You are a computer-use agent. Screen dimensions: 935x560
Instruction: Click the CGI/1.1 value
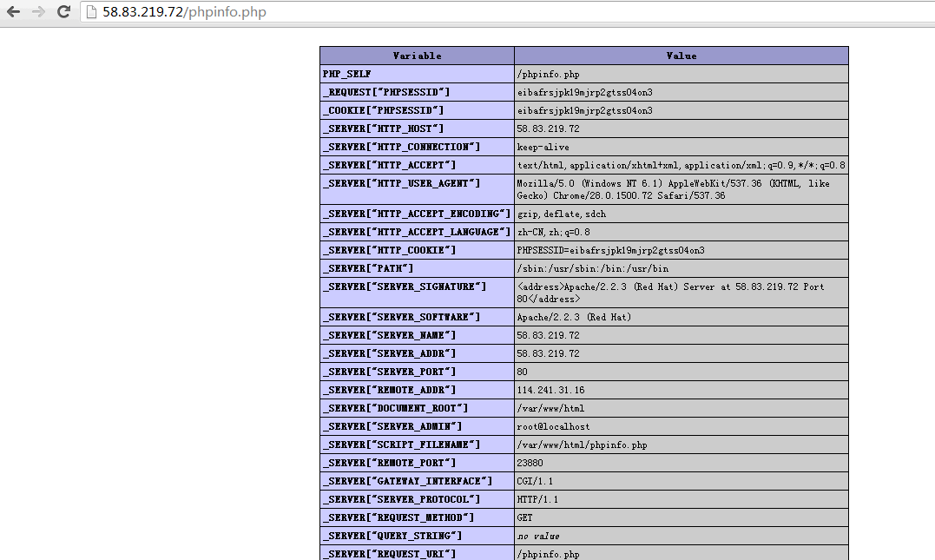(x=535, y=481)
